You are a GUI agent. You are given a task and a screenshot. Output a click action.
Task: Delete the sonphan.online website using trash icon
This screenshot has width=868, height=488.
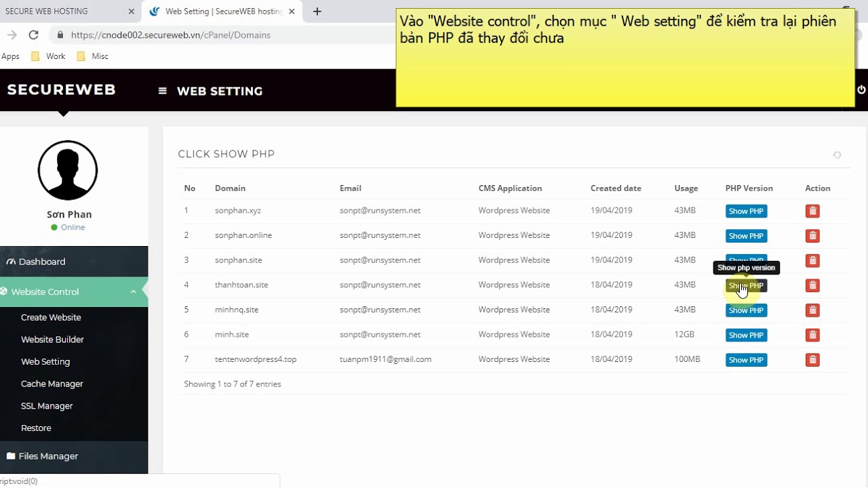tap(812, 236)
